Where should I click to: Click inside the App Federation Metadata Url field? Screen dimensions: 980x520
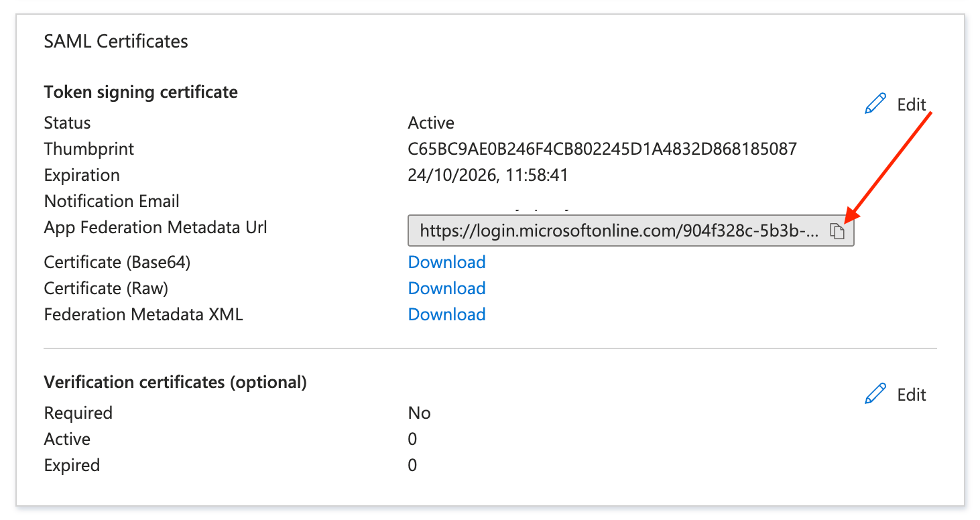[617, 231]
